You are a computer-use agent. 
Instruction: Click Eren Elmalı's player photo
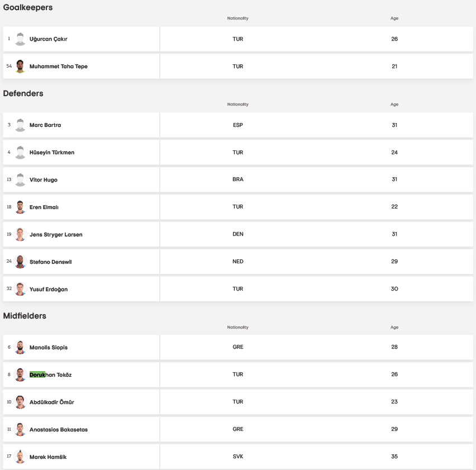pos(21,207)
